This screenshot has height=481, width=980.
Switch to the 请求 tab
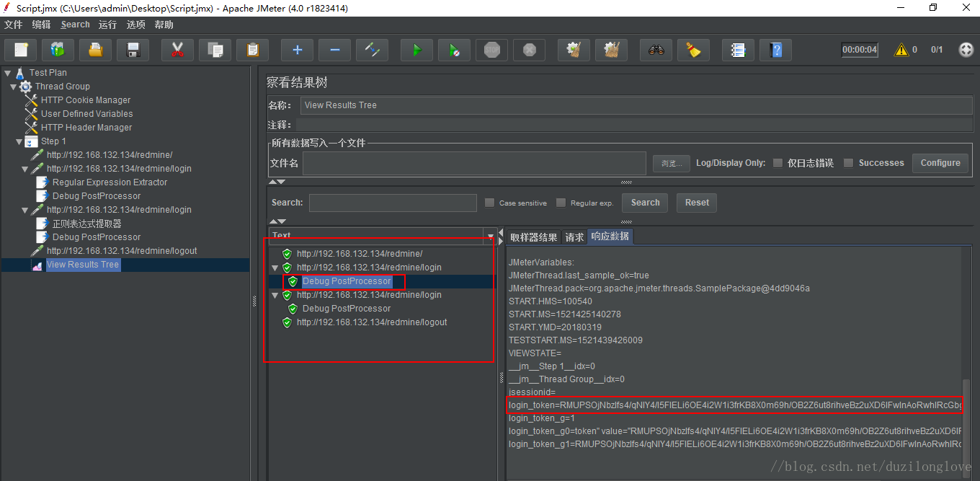click(574, 237)
